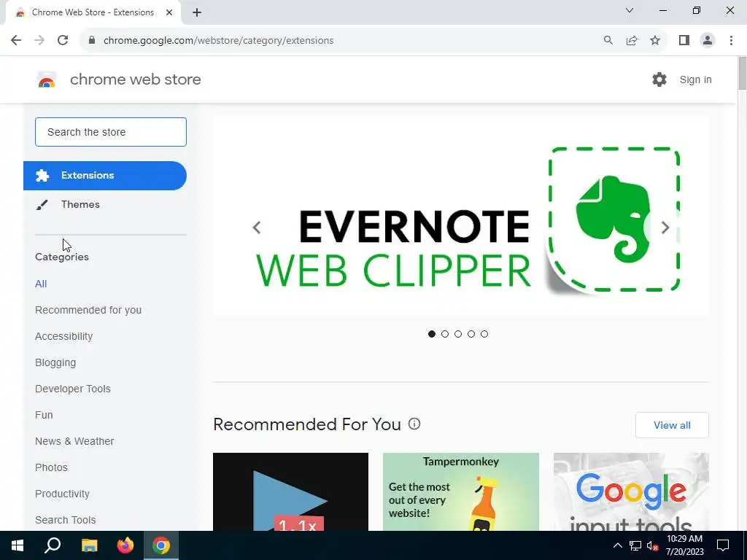Open Blogging category
The width and height of the screenshot is (747, 560).
coord(55,362)
